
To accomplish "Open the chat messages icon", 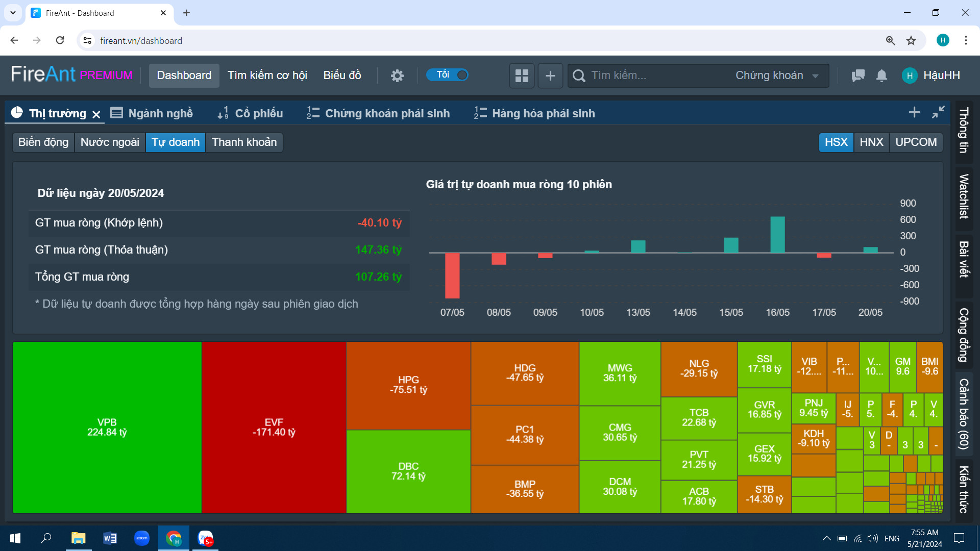I will click(858, 76).
